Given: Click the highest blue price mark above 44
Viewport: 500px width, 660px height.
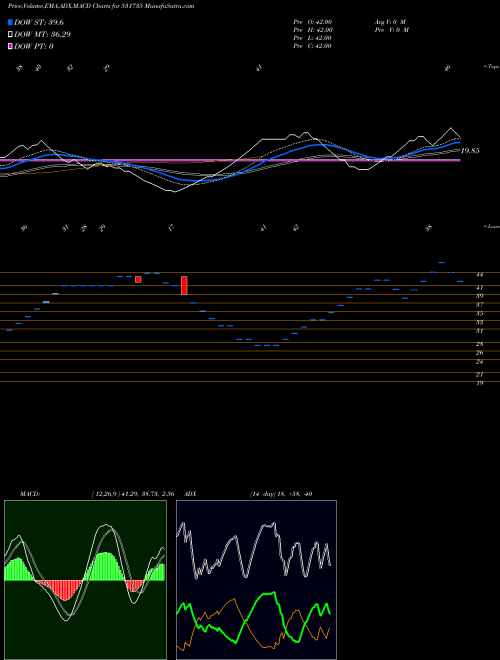Looking at the screenshot, I should [441, 263].
